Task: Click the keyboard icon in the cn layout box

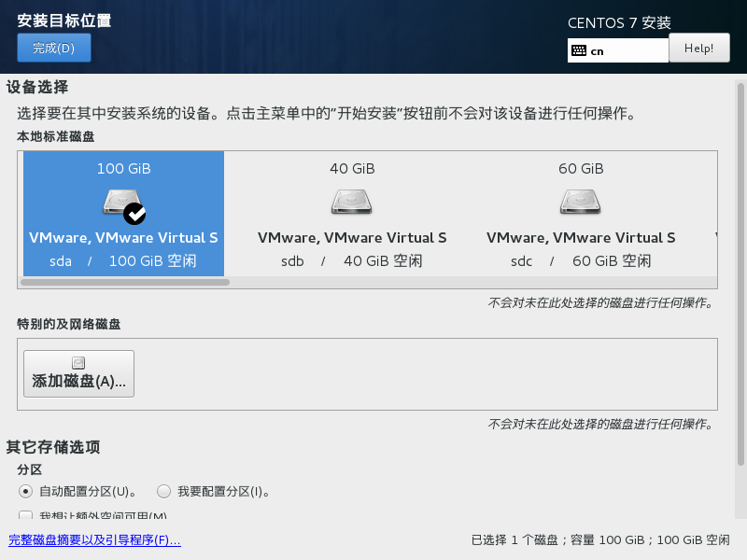Action: 579,50
